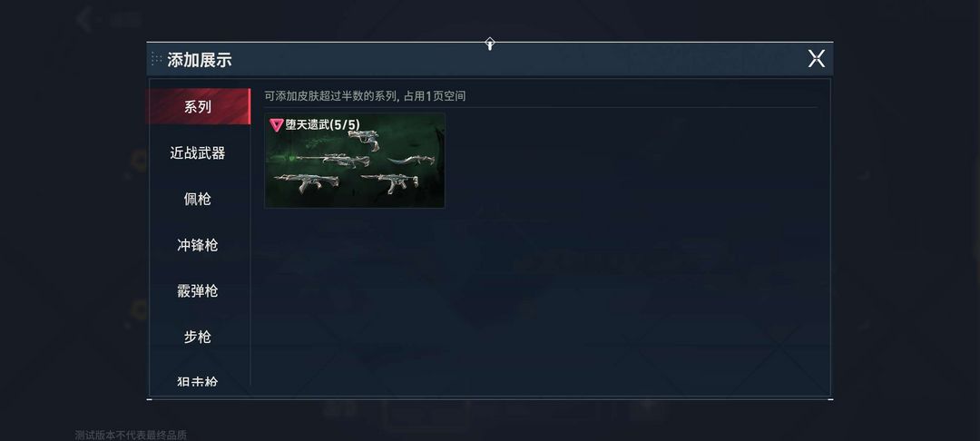Viewport: 980px width, 441px height.
Task: Click the dotted grip icon beside 添加展示
Action: [x=156, y=59]
